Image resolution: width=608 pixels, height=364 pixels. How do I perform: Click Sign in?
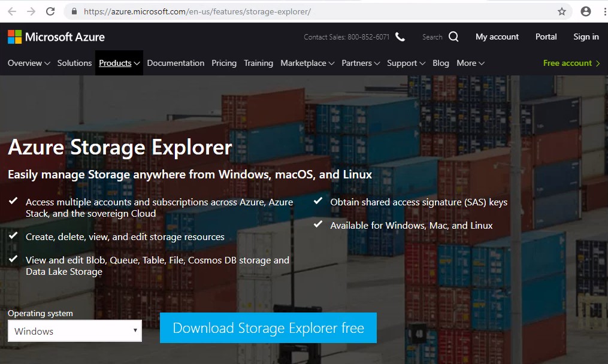(586, 37)
